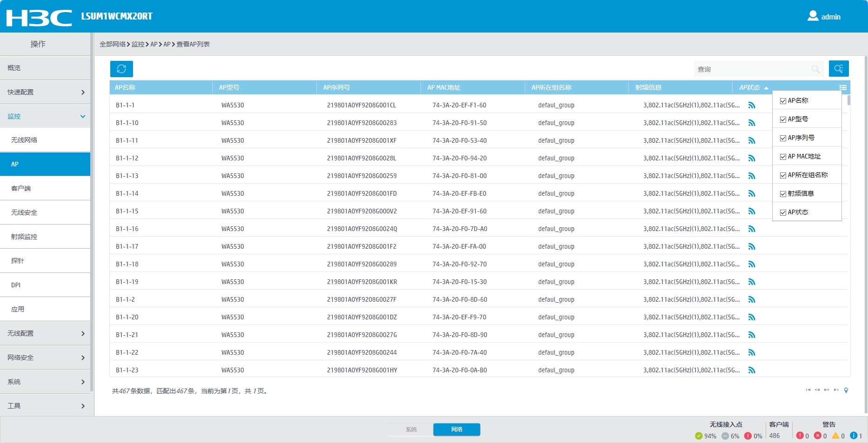This screenshot has width=868, height=443.
Task: Toggle the AP序列号 column checkbox
Action: (783, 138)
